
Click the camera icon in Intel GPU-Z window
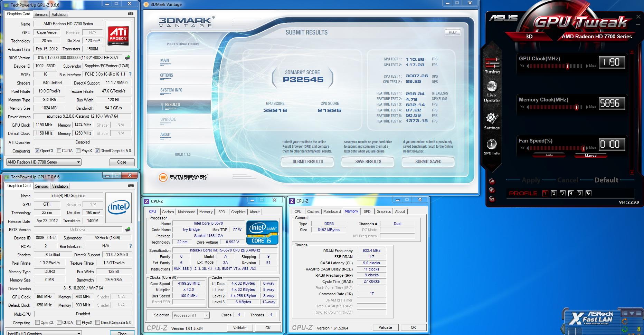pos(131,186)
